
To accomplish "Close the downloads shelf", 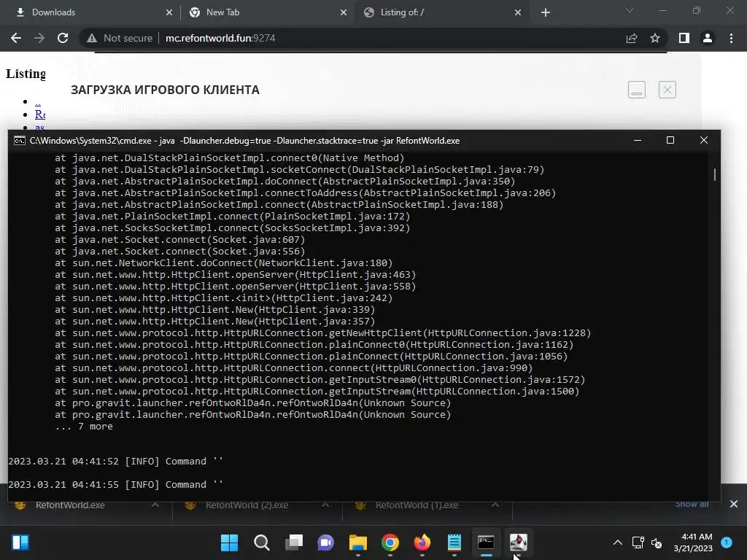I will pos(734,504).
